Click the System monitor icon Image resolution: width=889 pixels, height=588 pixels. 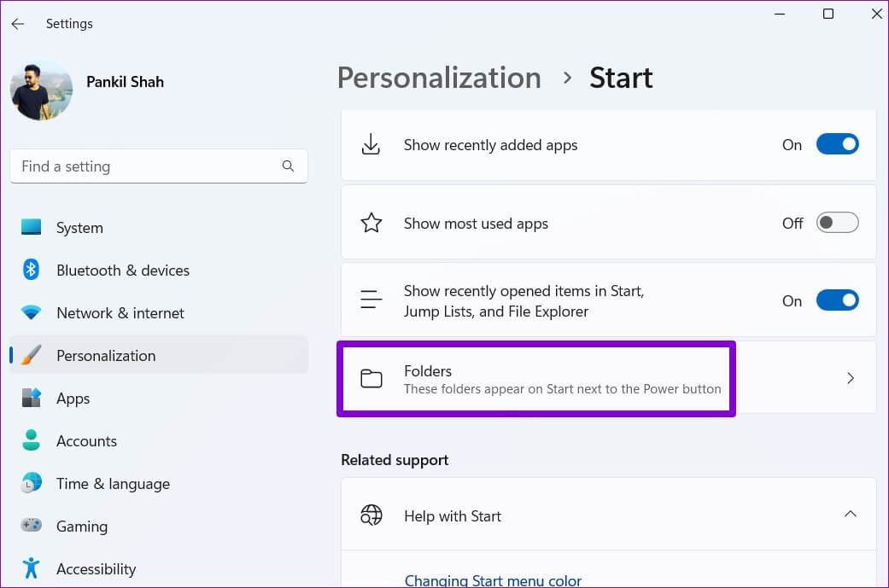click(32, 227)
